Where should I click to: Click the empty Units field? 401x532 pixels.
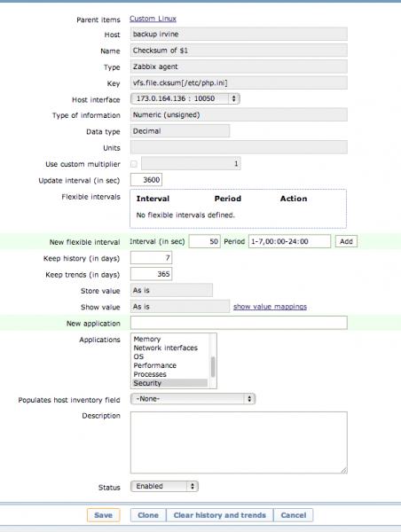click(239, 147)
